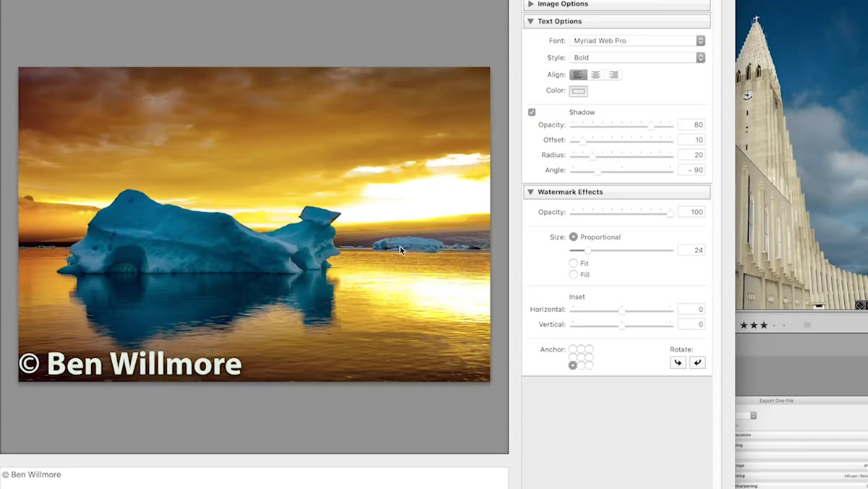868x489 pixels.
Task: Adjust the Vertical inset slider
Action: (622, 325)
